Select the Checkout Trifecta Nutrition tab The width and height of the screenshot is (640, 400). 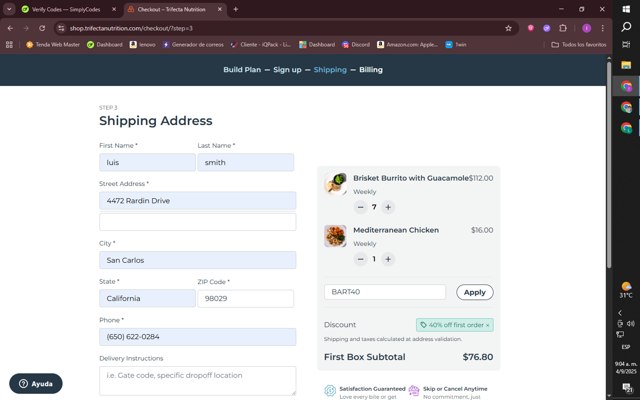pyautogui.click(x=171, y=9)
